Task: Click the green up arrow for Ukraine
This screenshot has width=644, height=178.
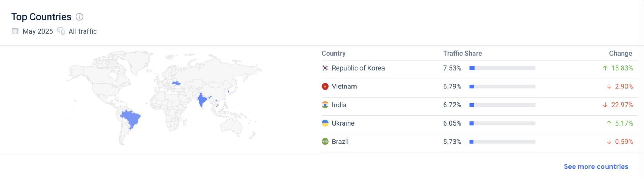Action: pos(609,123)
